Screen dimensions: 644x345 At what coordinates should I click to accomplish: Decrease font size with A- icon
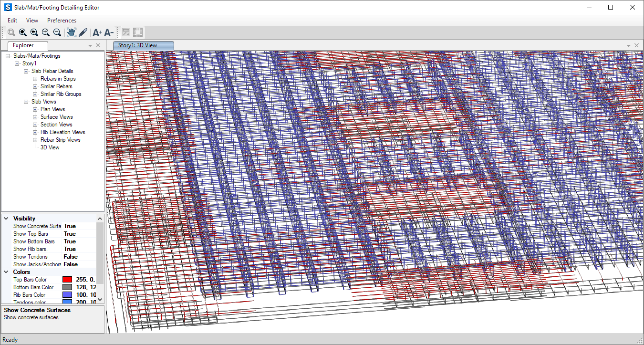pyautogui.click(x=109, y=32)
